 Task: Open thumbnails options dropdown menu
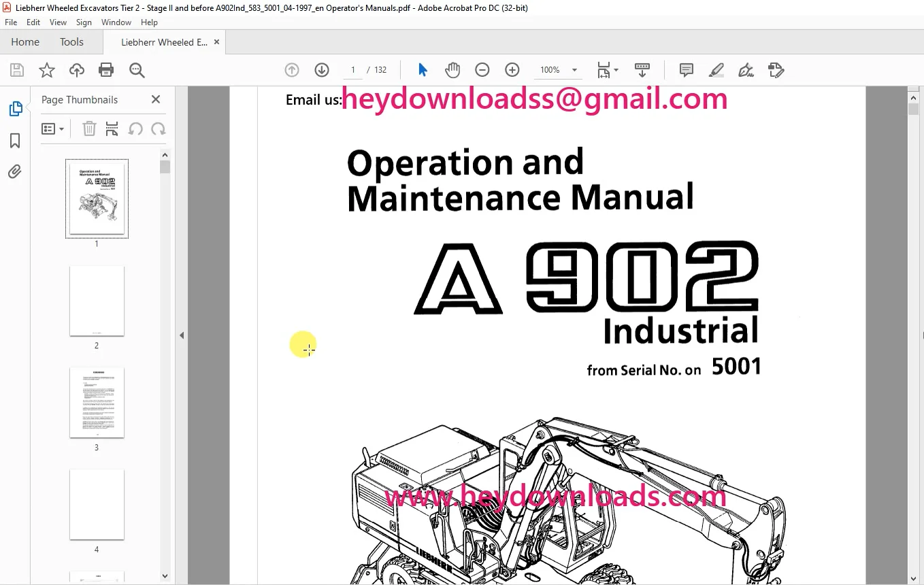point(52,129)
